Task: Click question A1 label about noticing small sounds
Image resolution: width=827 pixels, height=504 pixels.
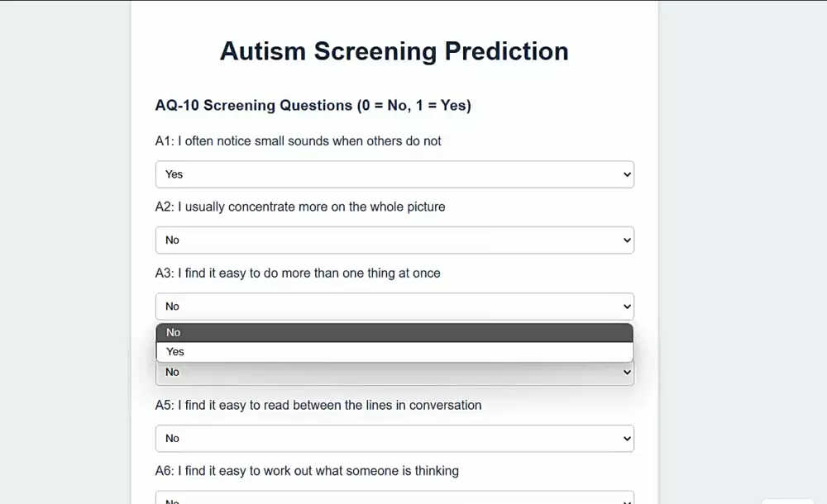Action: (x=298, y=140)
